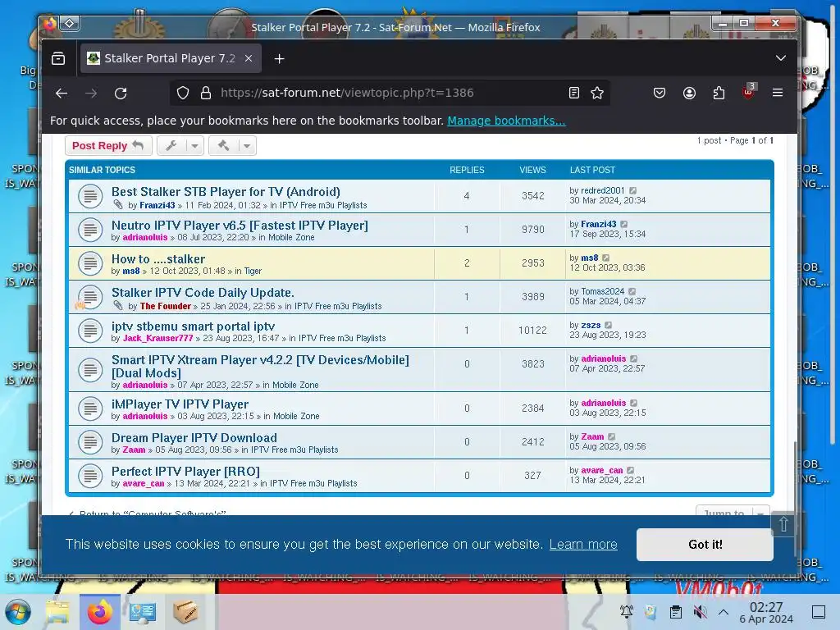840x630 pixels.
Task: Open topic Neutro IPTV Player v6.5
Action: [240, 226]
